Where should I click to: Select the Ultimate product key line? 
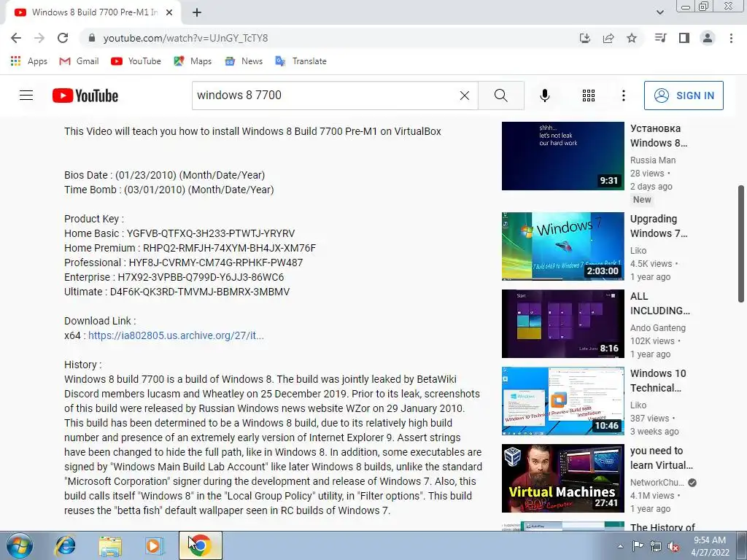pos(177,292)
